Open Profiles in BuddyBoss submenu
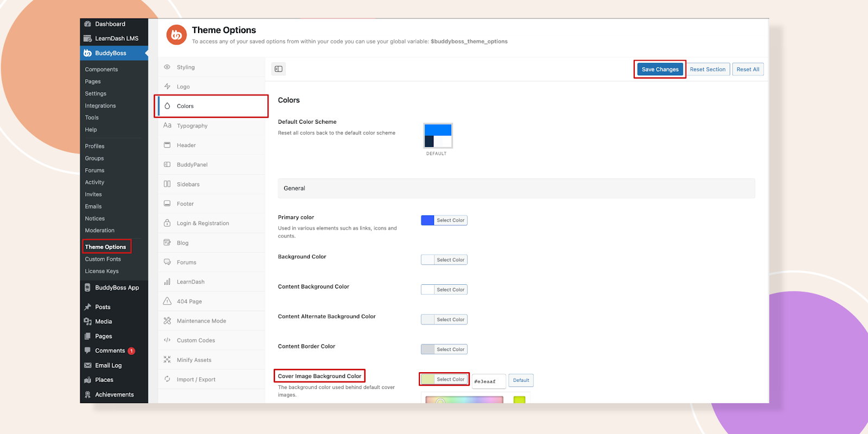 (94, 146)
